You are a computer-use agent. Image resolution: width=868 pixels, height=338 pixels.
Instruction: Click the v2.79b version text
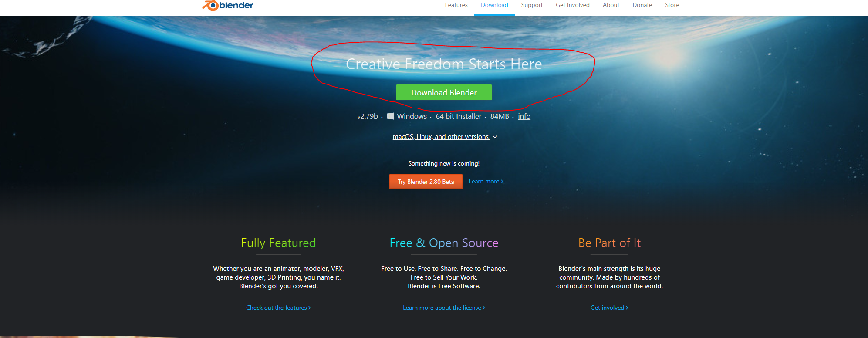[x=368, y=116]
